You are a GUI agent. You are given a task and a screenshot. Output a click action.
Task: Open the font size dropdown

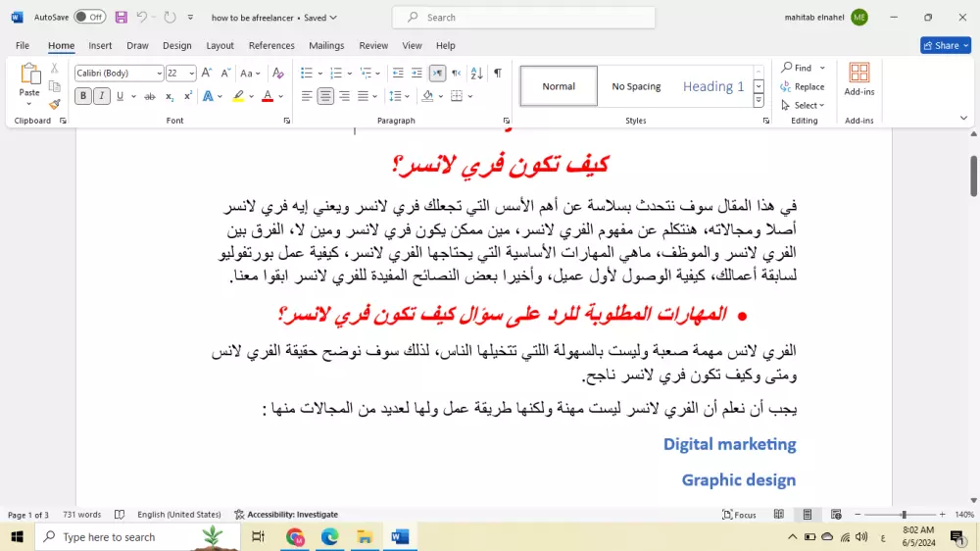(191, 74)
